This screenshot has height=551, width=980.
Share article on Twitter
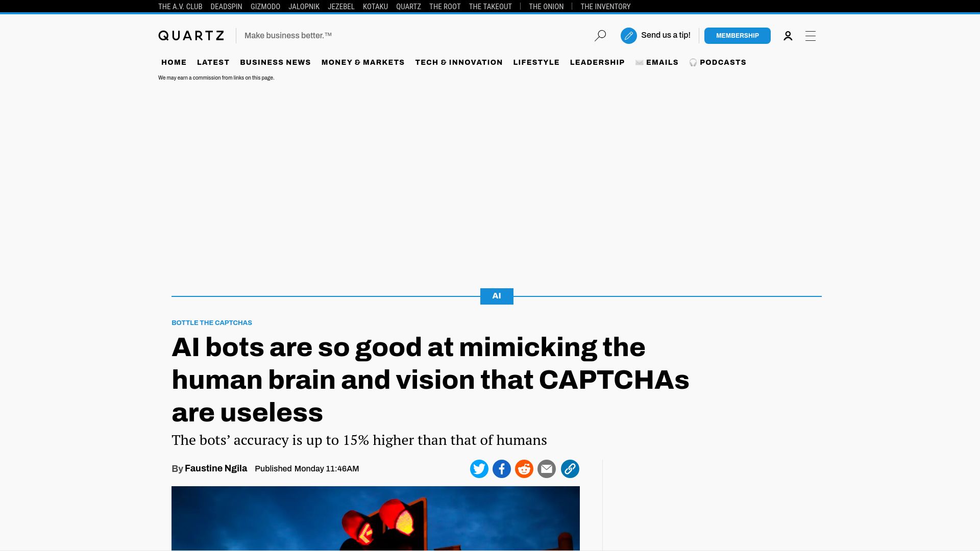(x=479, y=469)
